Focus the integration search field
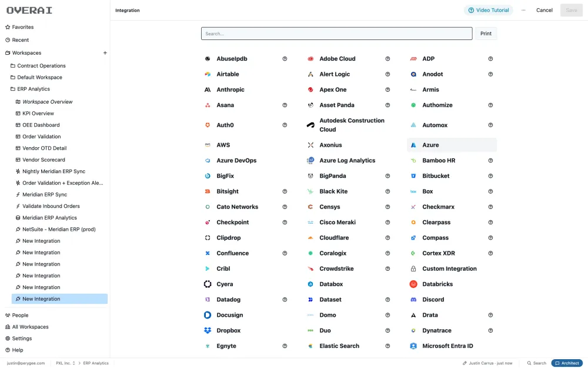Viewport: 588px width, 368px height. [336, 34]
